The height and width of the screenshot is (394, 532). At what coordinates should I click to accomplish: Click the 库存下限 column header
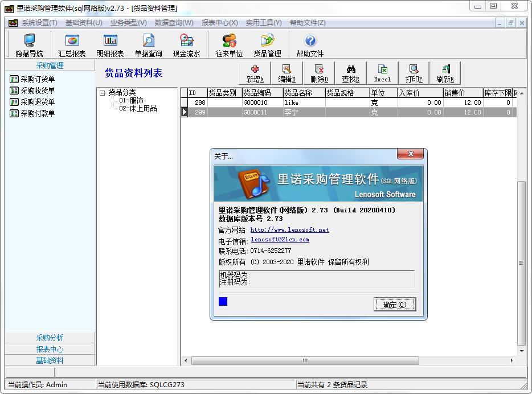pyautogui.click(x=497, y=93)
